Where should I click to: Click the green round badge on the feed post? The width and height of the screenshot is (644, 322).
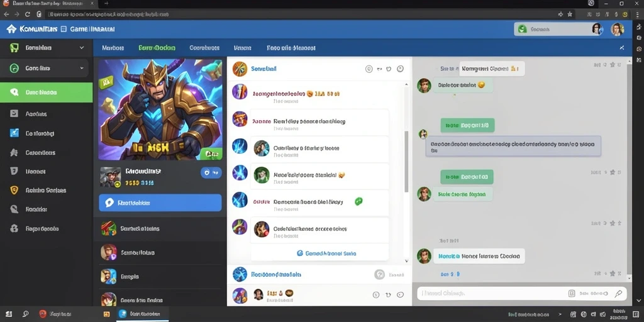pyautogui.click(x=358, y=201)
